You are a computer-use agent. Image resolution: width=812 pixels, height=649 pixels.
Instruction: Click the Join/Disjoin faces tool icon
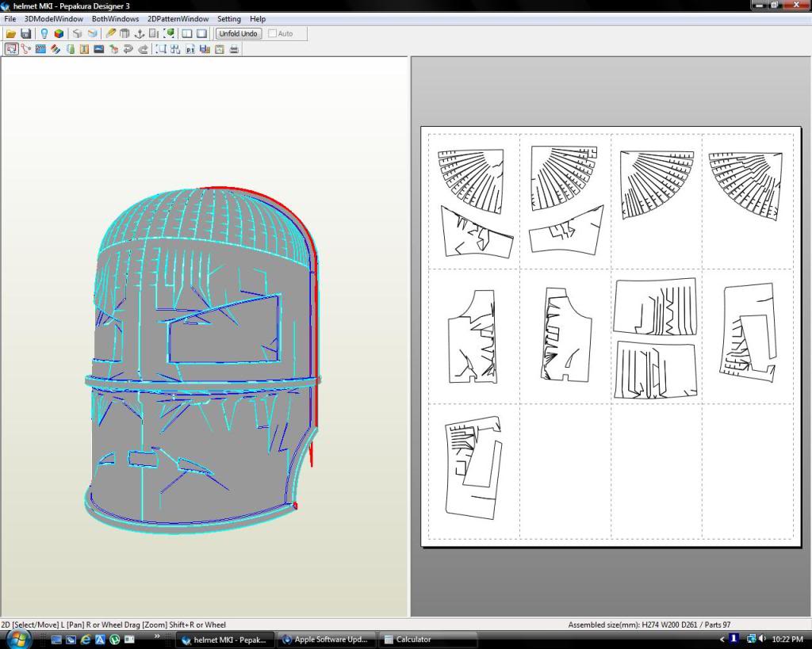(x=26, y=49)
